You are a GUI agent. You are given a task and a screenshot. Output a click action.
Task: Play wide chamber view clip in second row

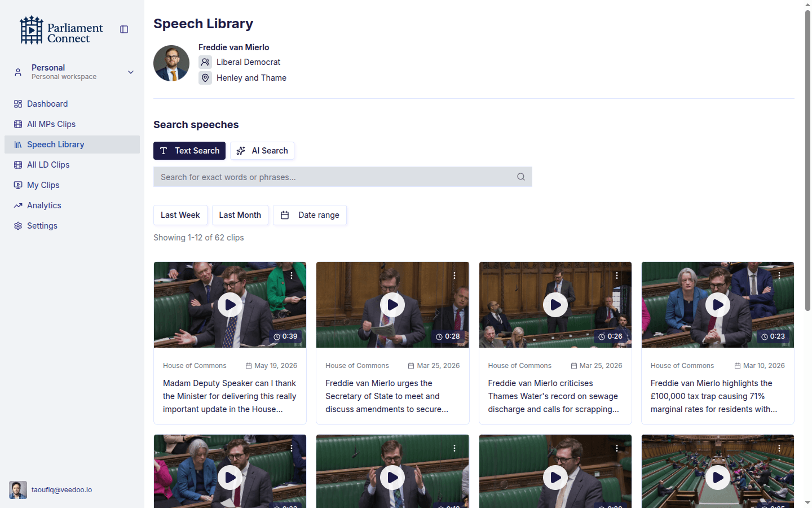(x=718, y=478)
